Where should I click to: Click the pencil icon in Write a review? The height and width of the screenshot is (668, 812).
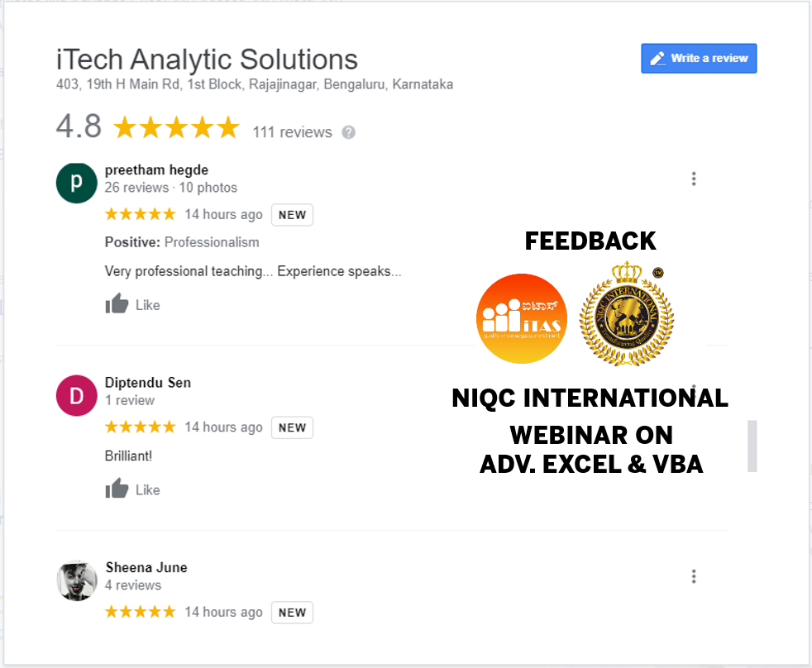tap(657, 59)
